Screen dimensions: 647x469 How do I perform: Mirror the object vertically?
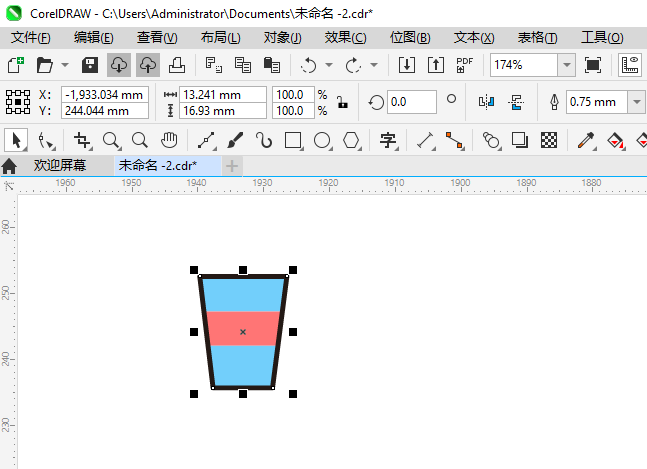(x=516, y=101)
